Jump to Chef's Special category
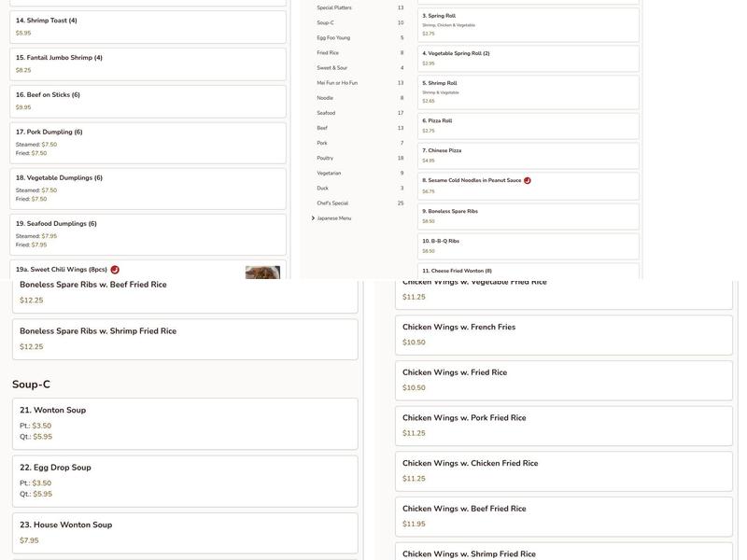Viewport: 747px width, 560px height. pos(332,203)
